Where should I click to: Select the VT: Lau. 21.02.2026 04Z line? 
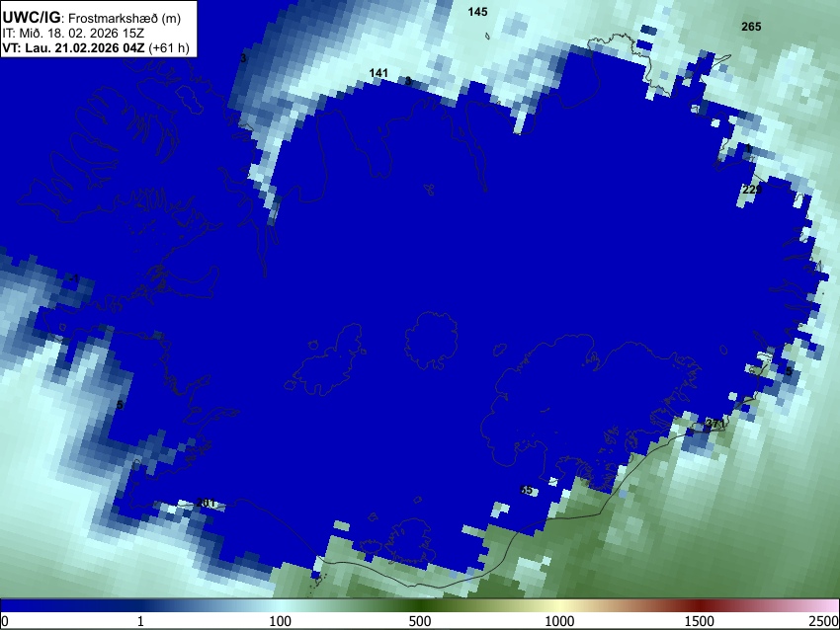click(96, 47)
